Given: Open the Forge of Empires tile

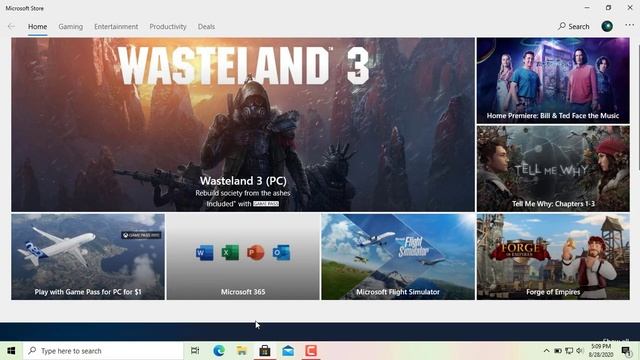Looking at the screenshot, I should coord(553,257).
